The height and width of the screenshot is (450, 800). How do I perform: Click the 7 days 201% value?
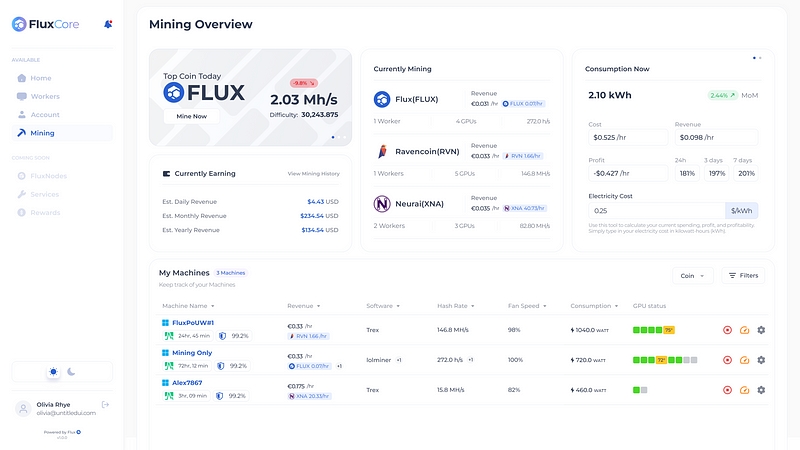(746, 173)
